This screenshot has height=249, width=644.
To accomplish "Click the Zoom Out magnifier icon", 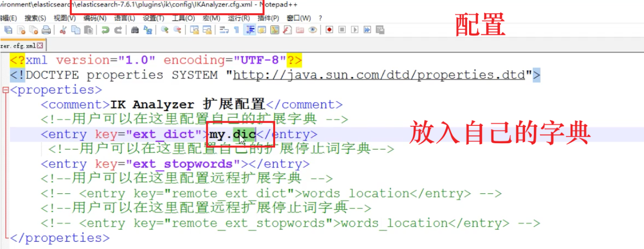I will (177, 30).
